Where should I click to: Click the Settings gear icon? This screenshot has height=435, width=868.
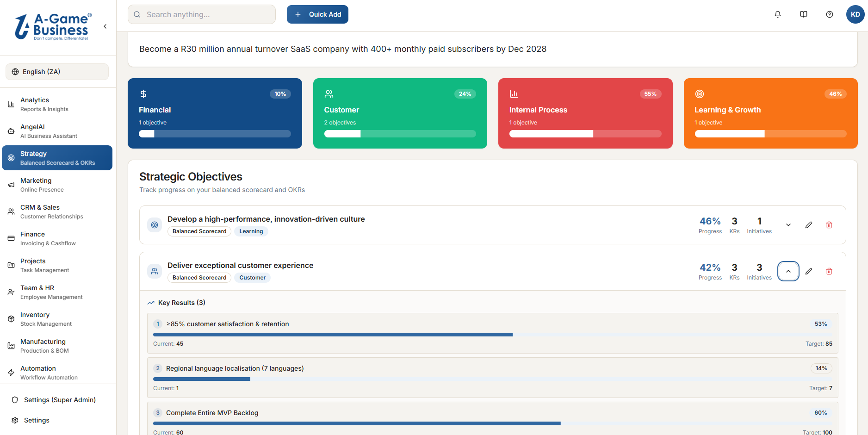point(15,420)
